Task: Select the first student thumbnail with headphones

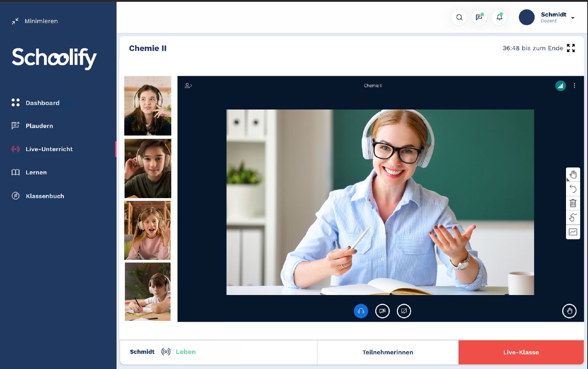Action: coord(147,106)
